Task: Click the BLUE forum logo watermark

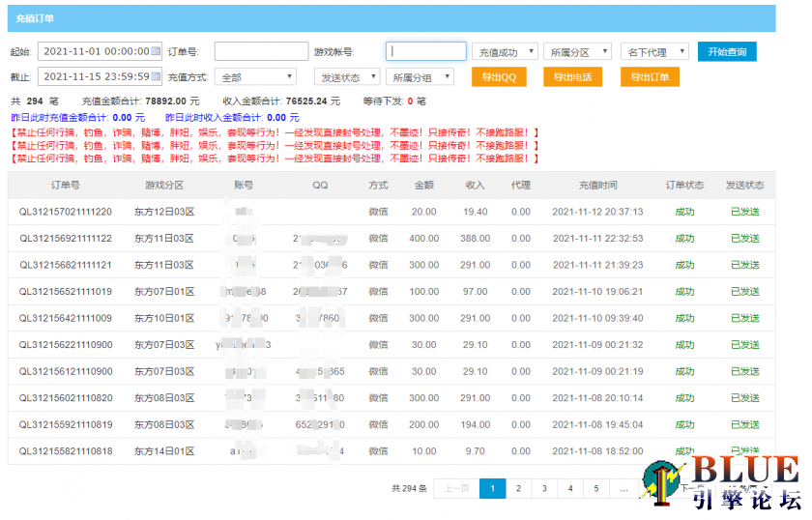Action: (723, 483)
